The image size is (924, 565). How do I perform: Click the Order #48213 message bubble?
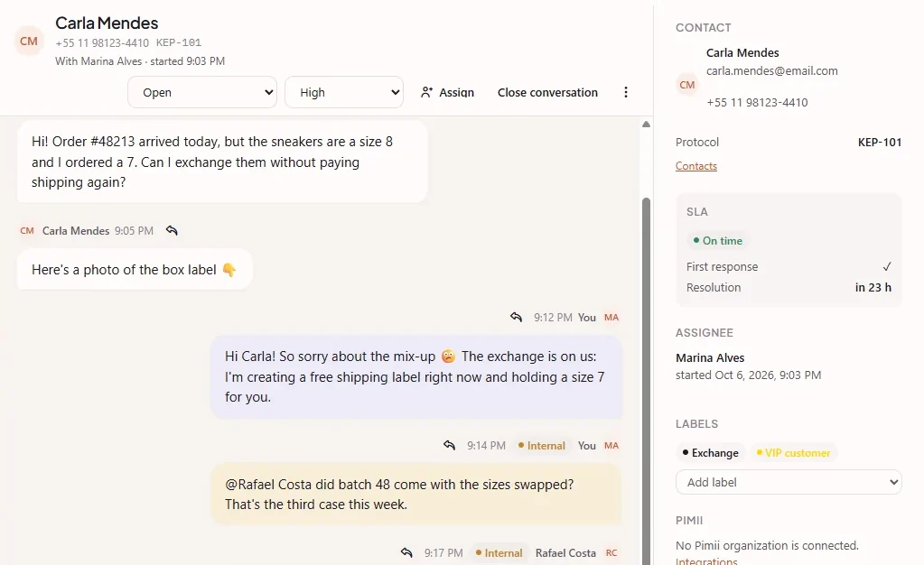(x=222, y=162)
